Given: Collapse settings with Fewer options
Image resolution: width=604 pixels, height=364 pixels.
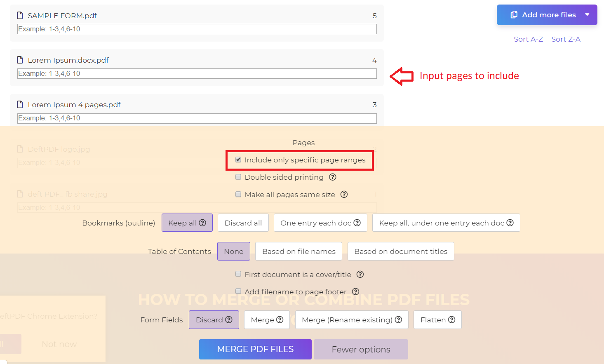Looking at the screenshot, I should tap(361, 350).
